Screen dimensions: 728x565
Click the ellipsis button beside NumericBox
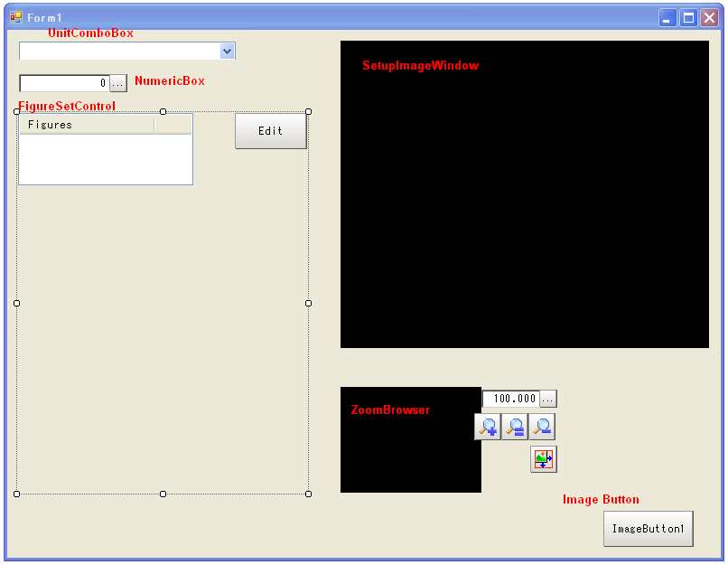pos(118,84)
